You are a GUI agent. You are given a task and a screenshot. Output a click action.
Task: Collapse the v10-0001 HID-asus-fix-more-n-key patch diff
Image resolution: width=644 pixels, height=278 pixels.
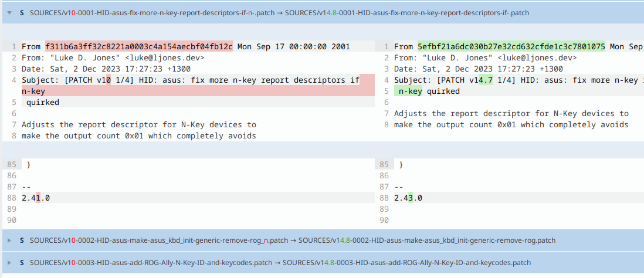pos(9,13)
